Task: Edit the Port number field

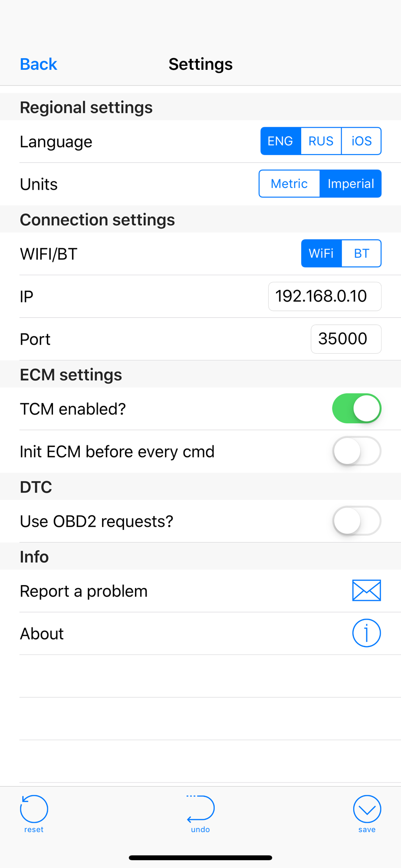Action: [x=346, y=339]
